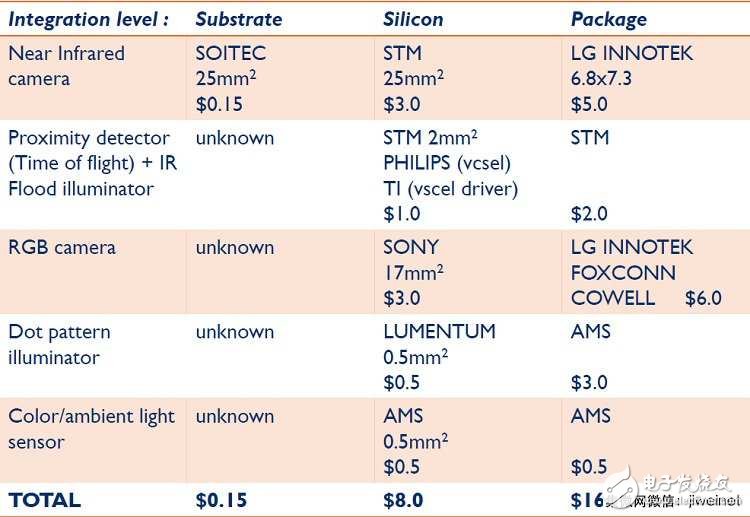Click the COWELL $6.0 entry
Screen dimensions: 750x517
(x=645, y=298)
